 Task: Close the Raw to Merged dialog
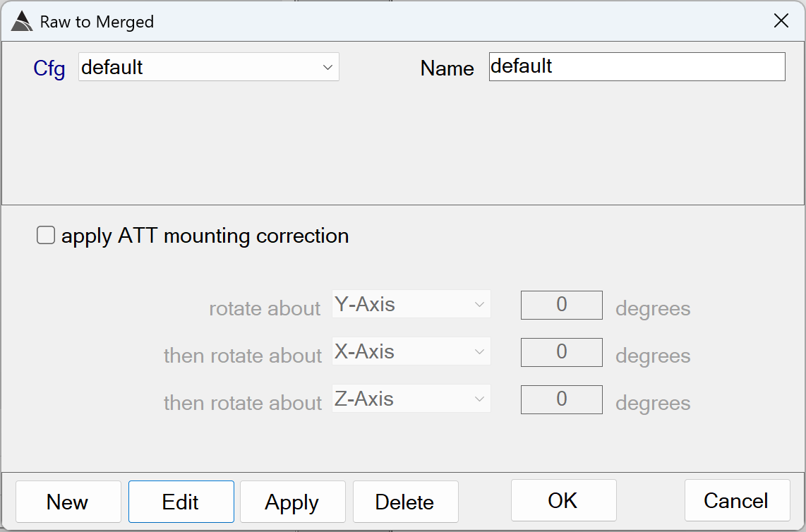point(781,21)
